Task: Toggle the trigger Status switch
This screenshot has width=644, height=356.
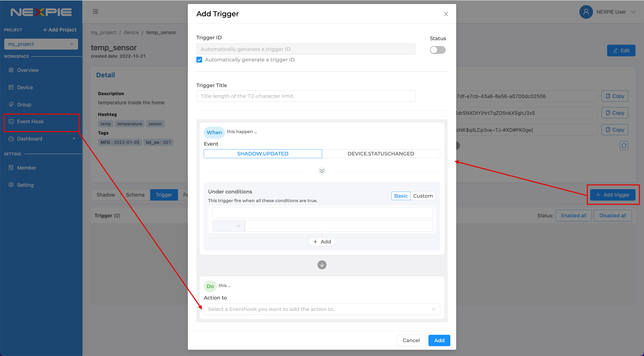Action: pos(438,50)
